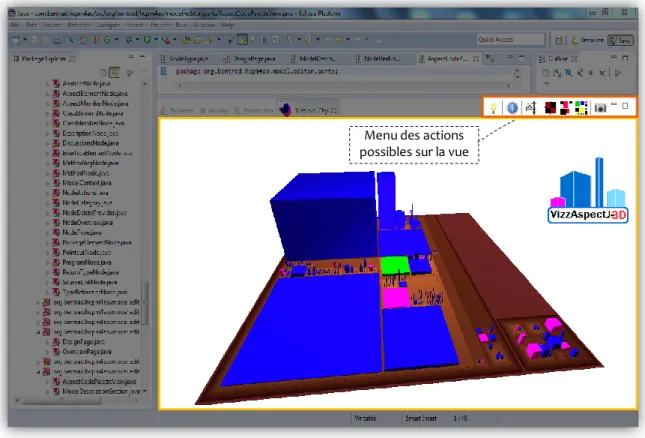
Task: Take a snapshot with the camera icon
Action: coord(600,108)
